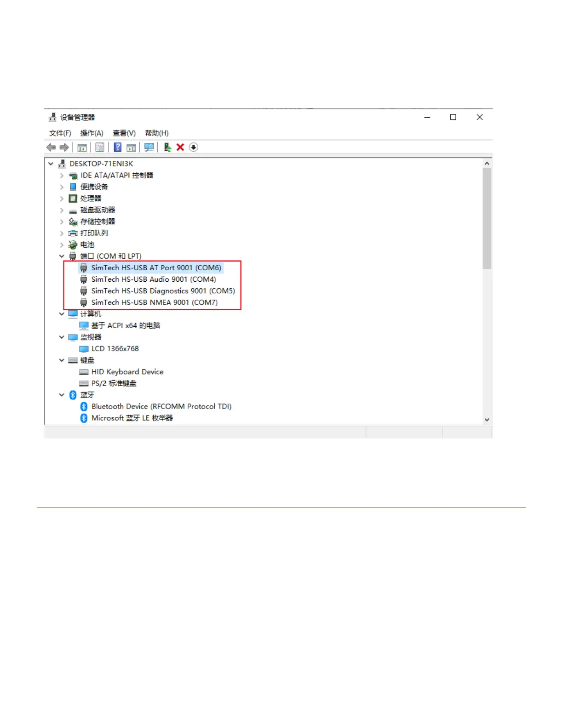
Task: Open the 帮助(H) menu
Action: click(x=157, y=133)
